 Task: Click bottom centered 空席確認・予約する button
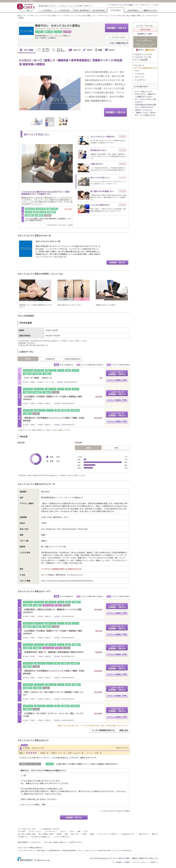click(x=74, y=817)
